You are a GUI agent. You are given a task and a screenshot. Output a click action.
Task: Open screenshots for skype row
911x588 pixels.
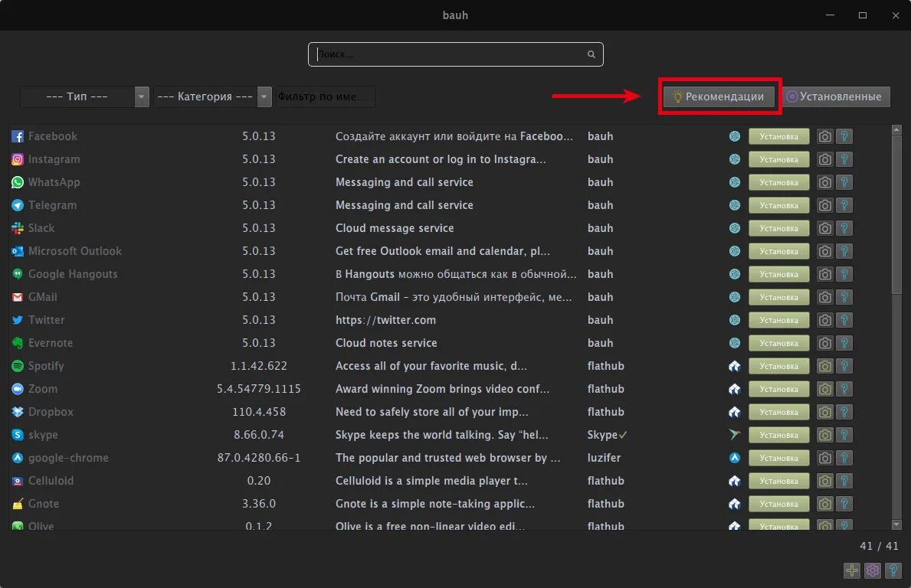(x=824, y=435)
